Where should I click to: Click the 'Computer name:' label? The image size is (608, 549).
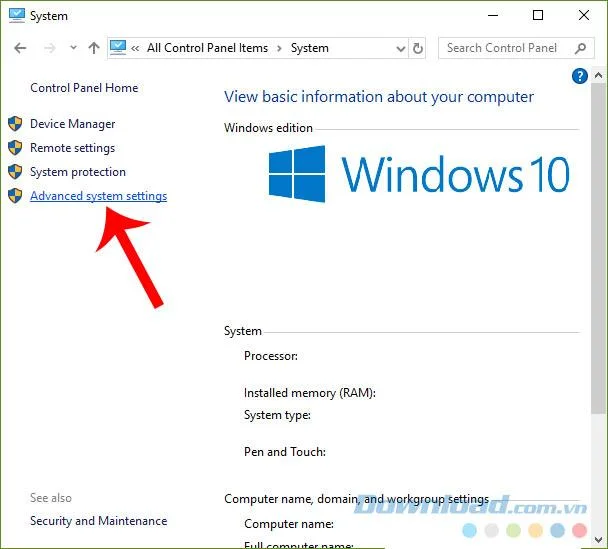289,524
